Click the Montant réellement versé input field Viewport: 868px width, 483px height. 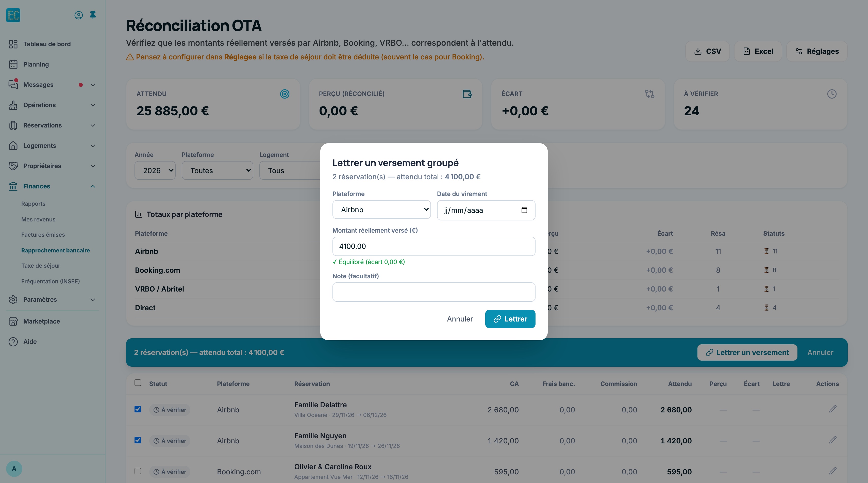coord(434,246)
